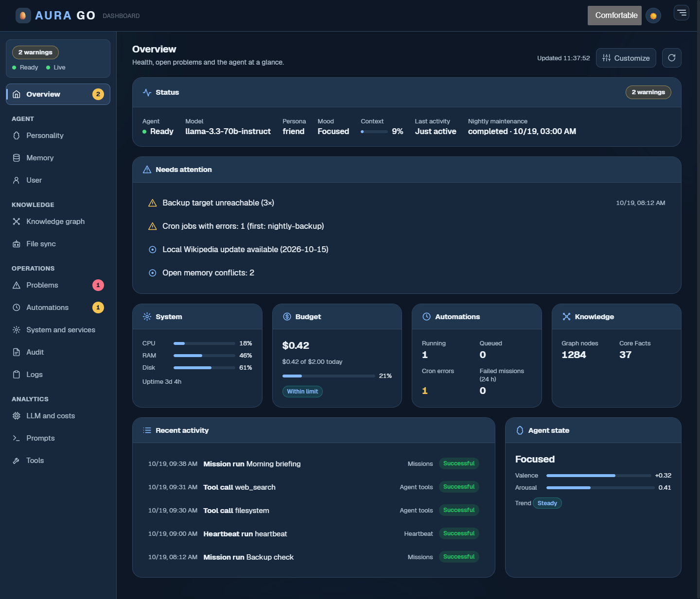Viewport: 700px width, 599px height.
Task: Click the Audit document icon in sidebar
Action: (17, 352)
